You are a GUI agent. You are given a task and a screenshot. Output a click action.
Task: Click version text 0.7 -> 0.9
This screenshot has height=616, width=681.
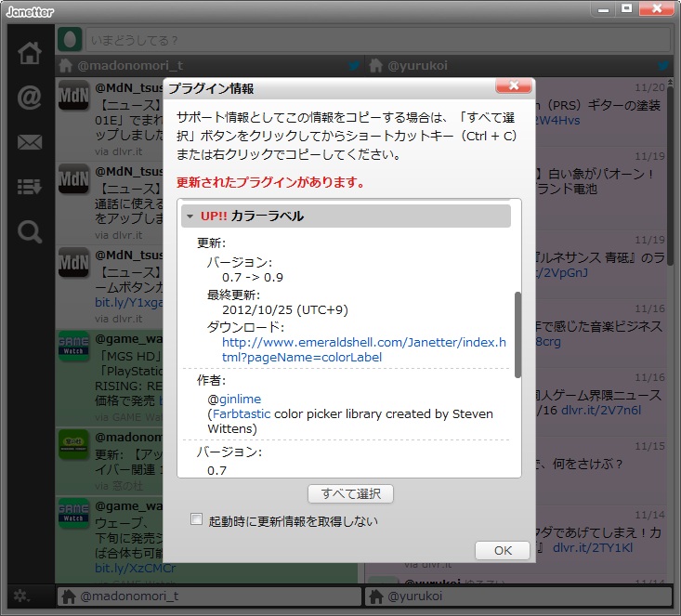(253, 277)
